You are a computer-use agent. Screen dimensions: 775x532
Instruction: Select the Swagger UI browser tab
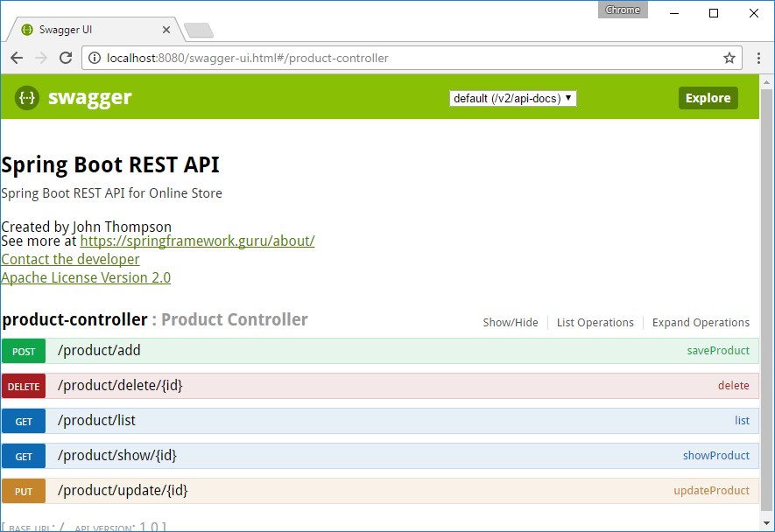(x=88, y=28)
